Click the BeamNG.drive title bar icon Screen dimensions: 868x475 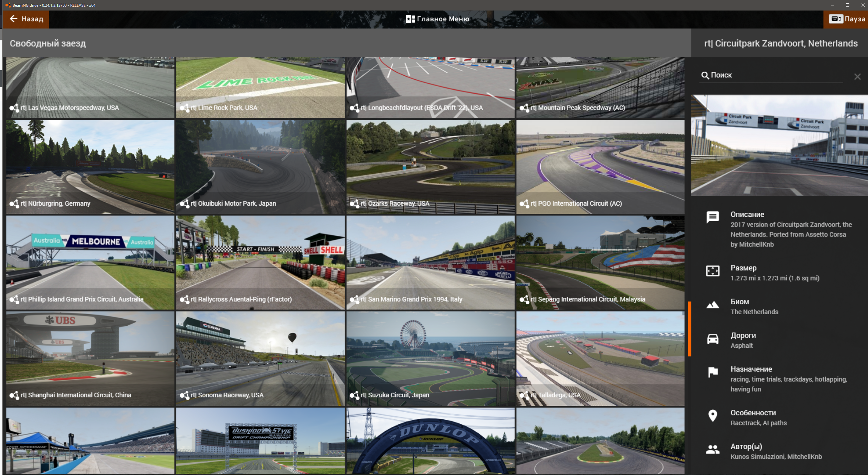click(8, 5)
